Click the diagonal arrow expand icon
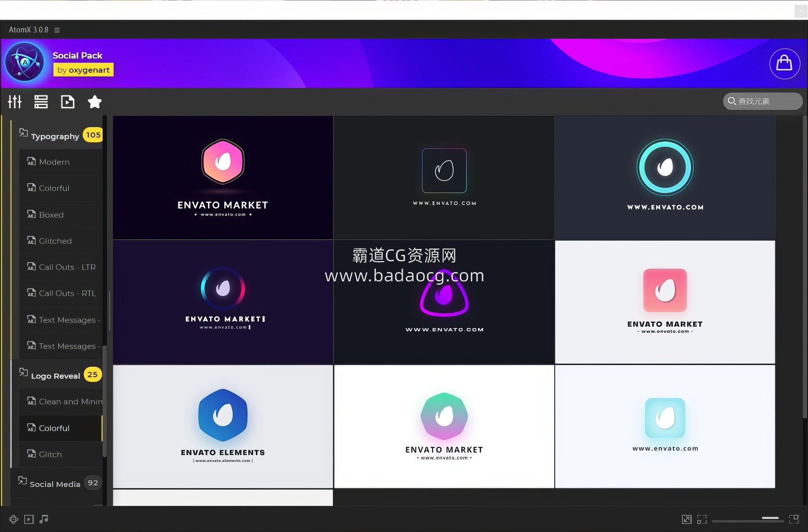The width and height of the screenshot is (808, 532). [686, 519]
